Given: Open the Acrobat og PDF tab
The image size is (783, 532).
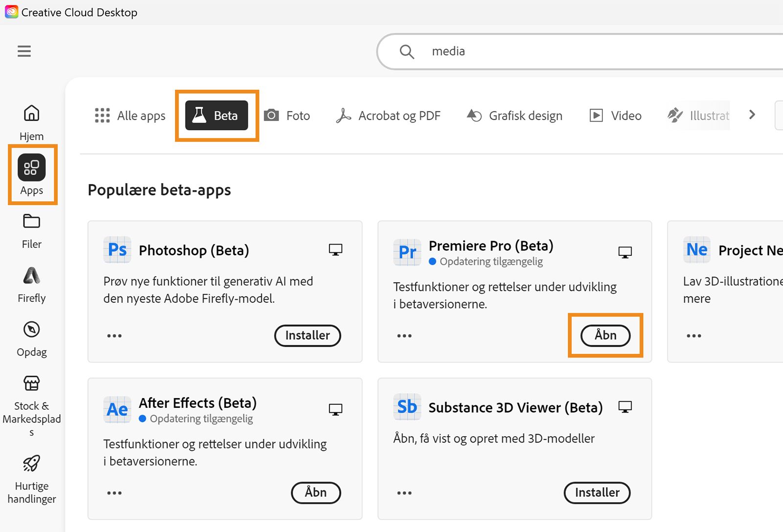Looking at the screenshot, I should coord(388,115).
